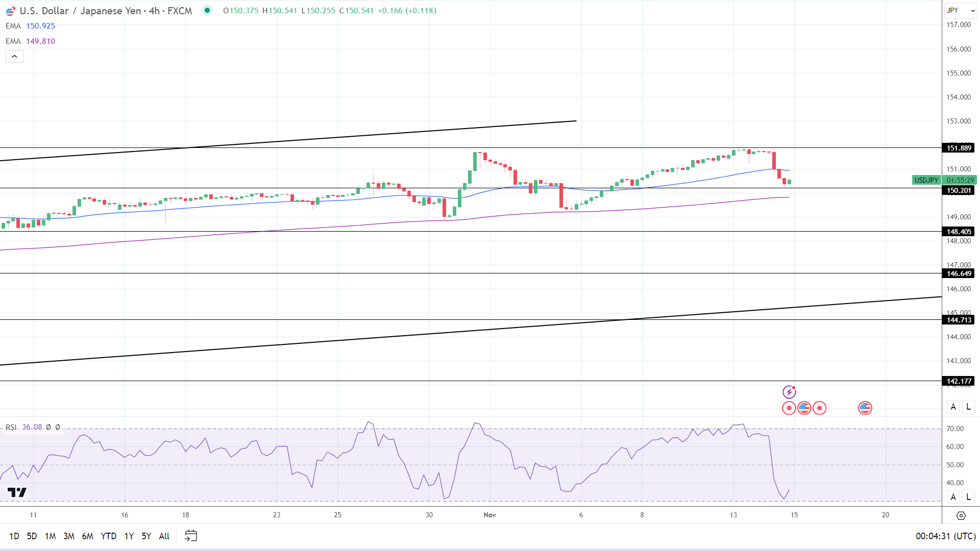Select the 6M date range
980x551 pixels.
[x=87, y=536]
